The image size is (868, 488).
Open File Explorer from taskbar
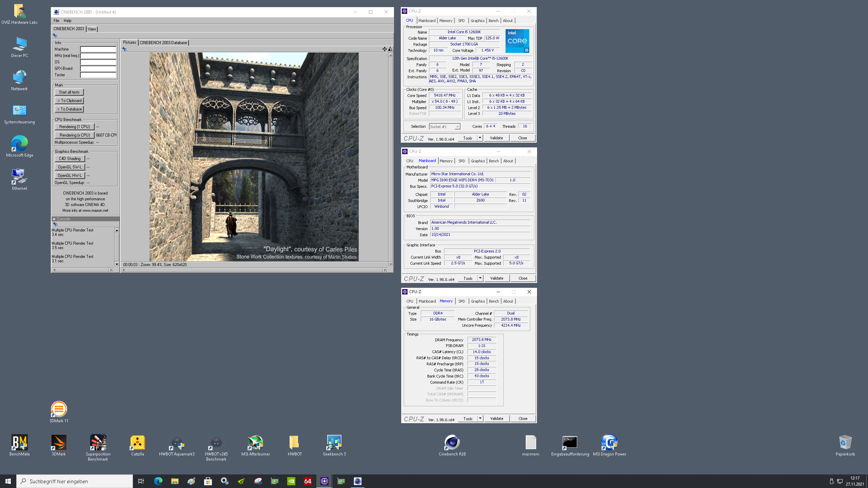(x=175, y=481)
